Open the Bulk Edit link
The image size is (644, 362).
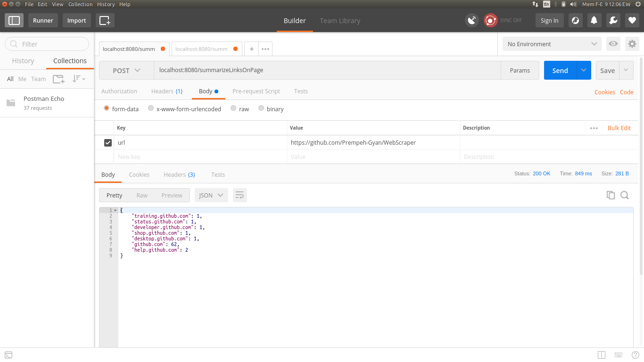pyautogui.click(x=619, y=128)
